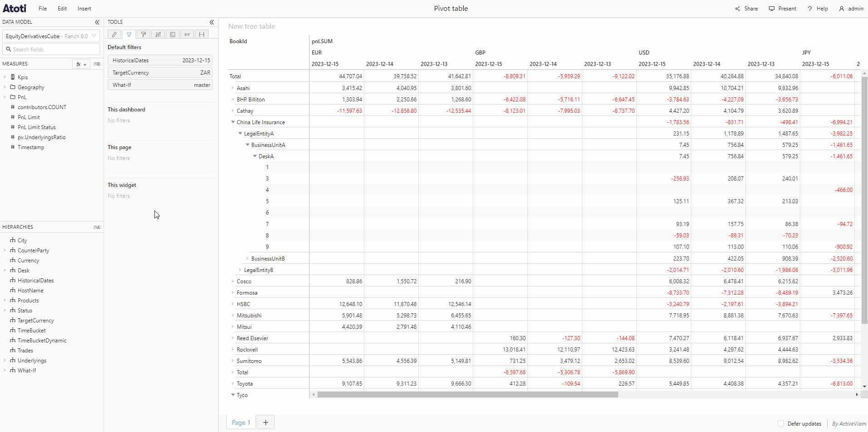Click the pnl.SUM column header
This screenshot has width=868, height=432.
click(322, 41)
